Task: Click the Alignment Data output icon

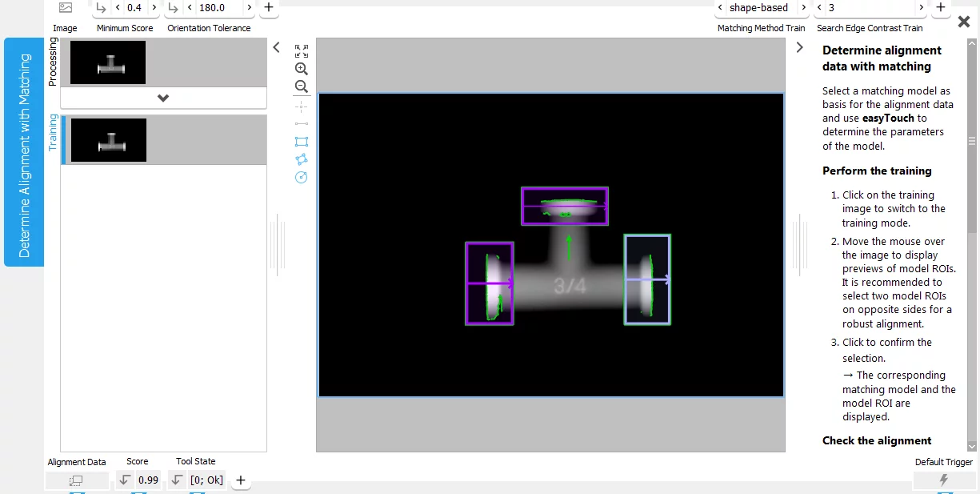Action: point(77,480)
